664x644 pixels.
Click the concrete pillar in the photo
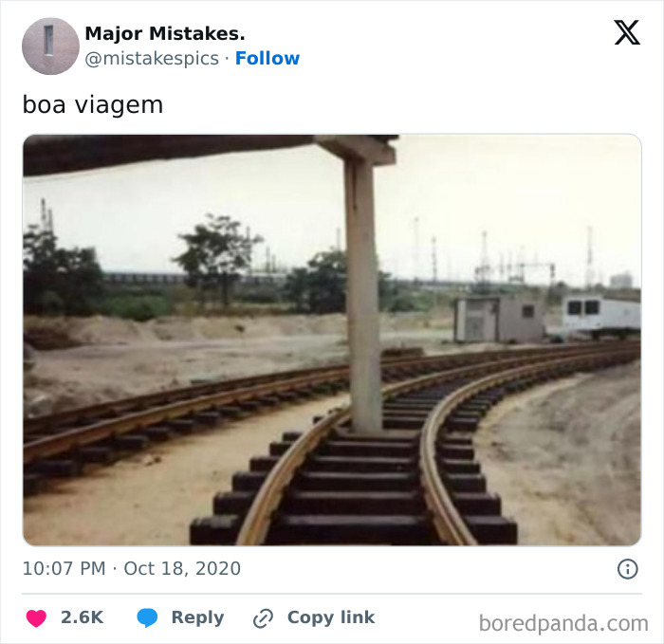pos(363,292)
